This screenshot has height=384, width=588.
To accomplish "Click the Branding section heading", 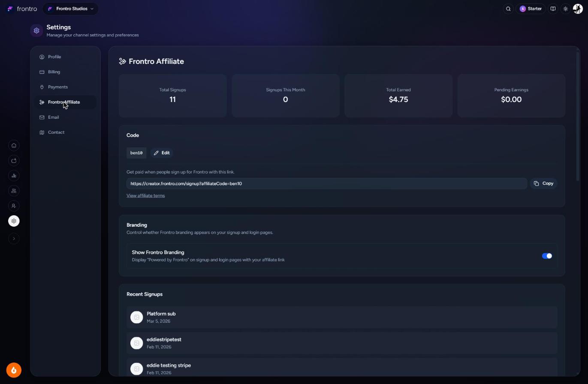I will tap(137, 225).
